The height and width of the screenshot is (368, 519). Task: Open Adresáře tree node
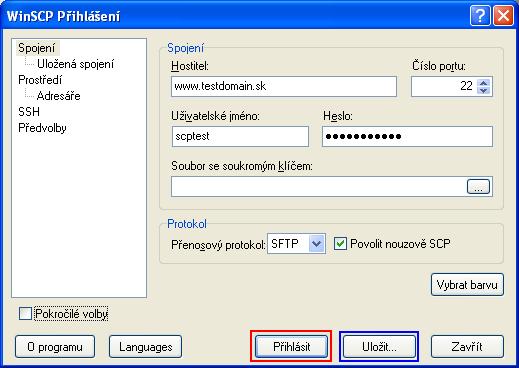(x=58, y=96)
